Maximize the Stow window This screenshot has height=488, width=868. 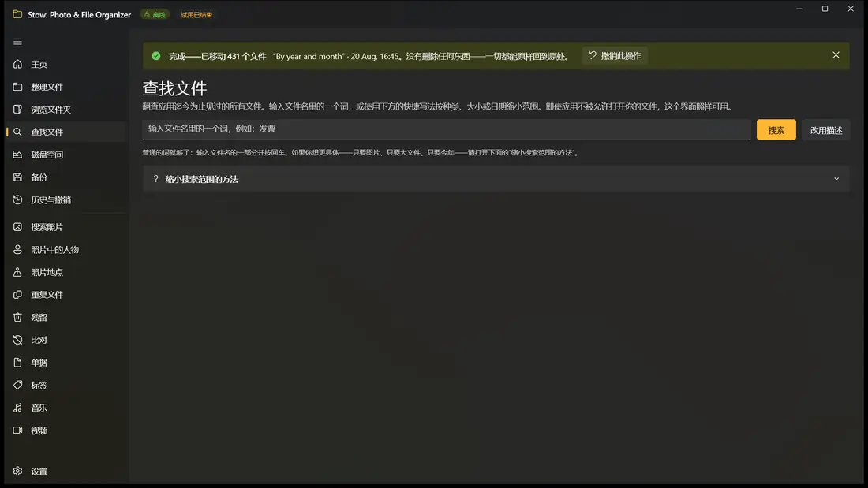[825, 9]
